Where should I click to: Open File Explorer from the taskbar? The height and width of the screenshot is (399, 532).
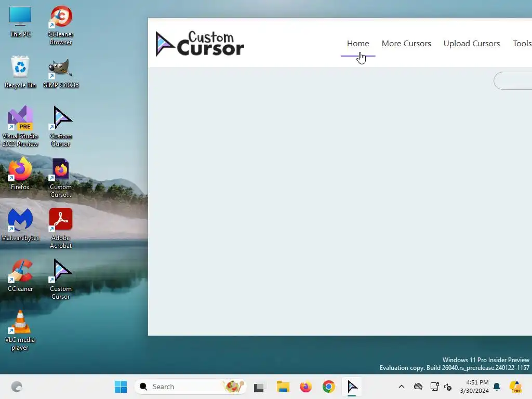pyautogui.click(x=283, y=387)
